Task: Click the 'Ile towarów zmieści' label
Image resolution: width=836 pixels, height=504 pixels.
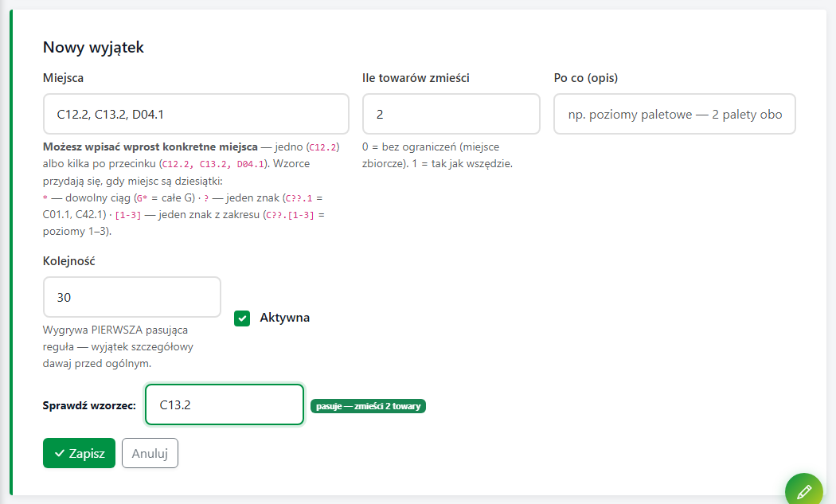Action: 416,78
